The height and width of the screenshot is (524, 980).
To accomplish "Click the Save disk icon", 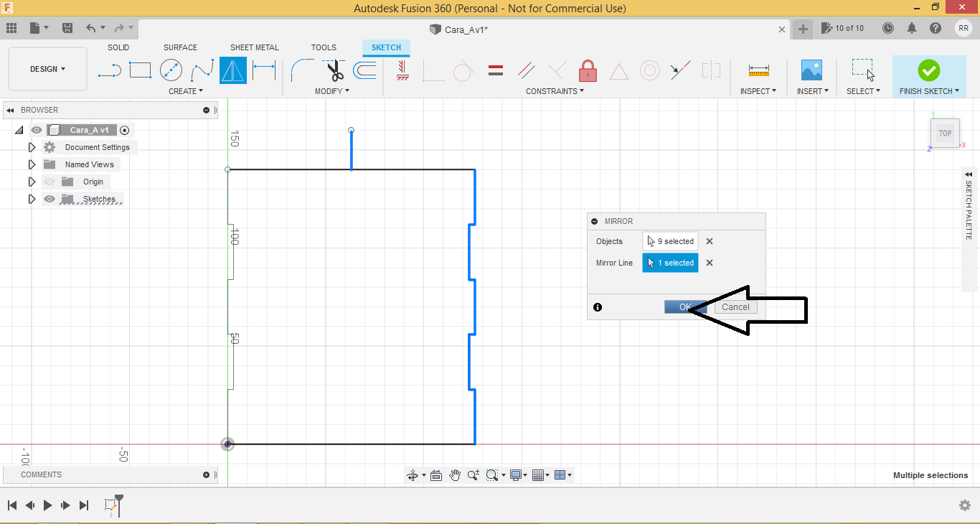I will [67, 28].
